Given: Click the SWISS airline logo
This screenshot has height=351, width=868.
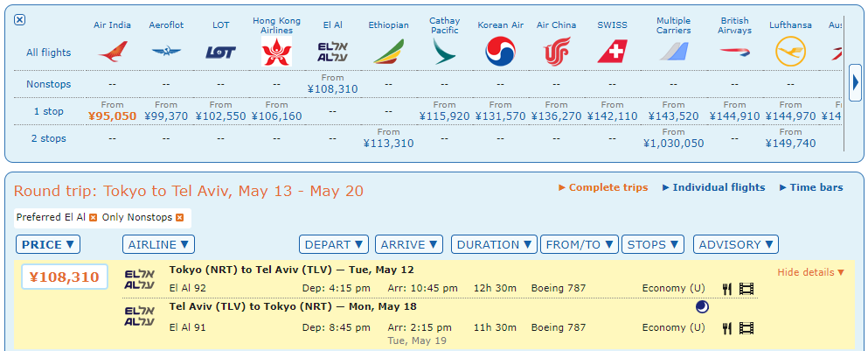Looking at the screenshot, I should 612,53.
